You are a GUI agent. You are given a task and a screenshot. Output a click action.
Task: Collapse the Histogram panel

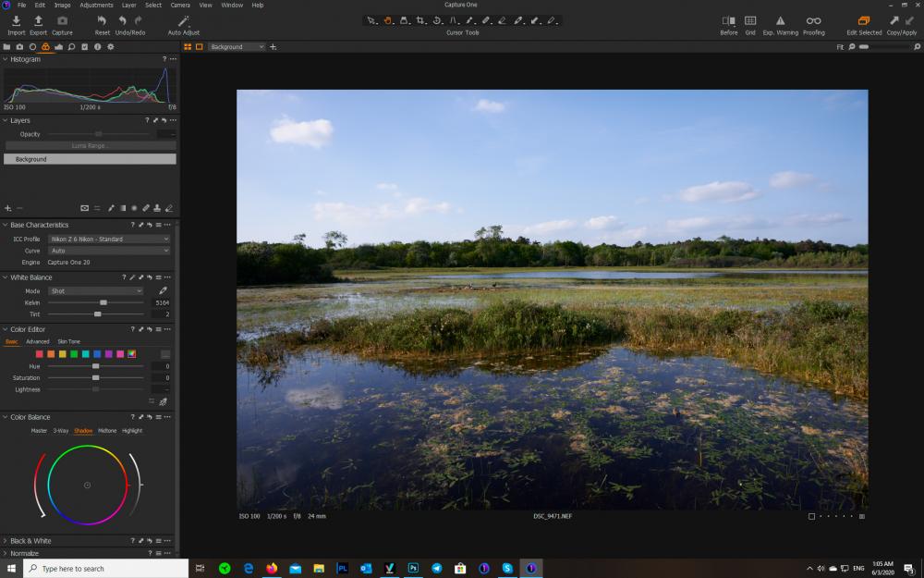6,59
